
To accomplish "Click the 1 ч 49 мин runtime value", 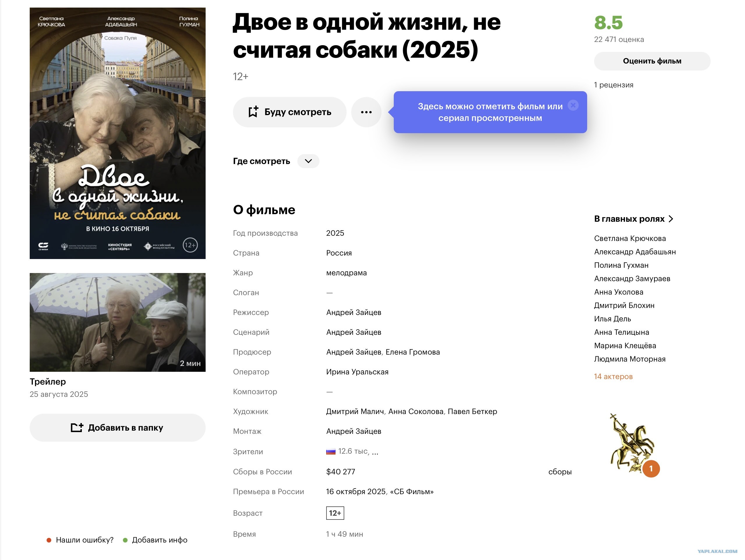I will point(345,534).
